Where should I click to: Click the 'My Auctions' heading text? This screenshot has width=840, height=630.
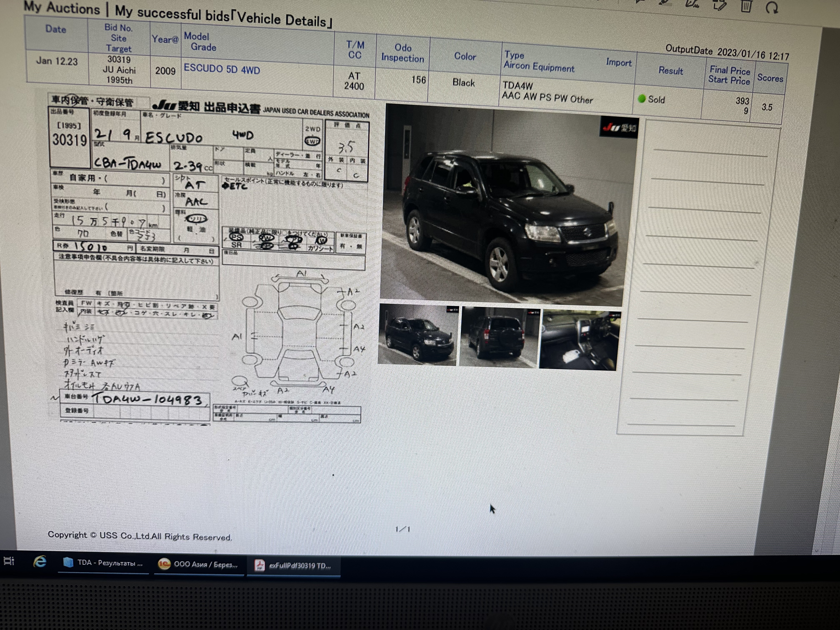pyautogui.click(x=61, y=7)
